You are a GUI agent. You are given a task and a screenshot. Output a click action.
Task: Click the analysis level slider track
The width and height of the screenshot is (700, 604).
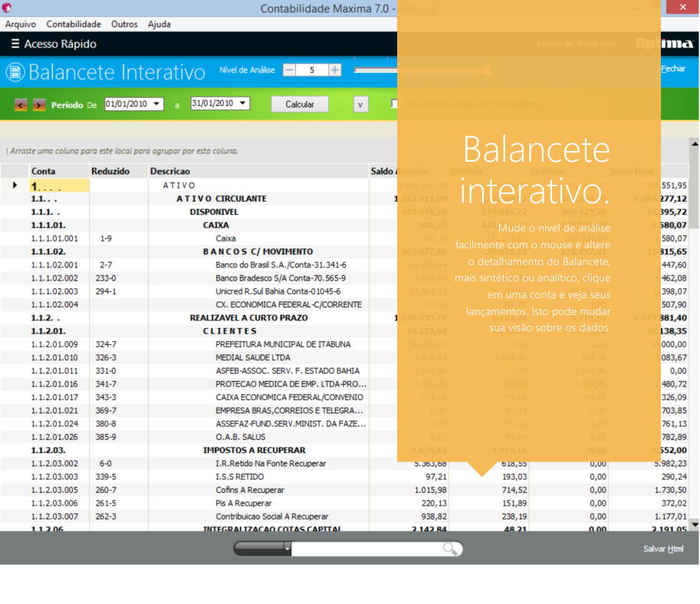tap(376, 71)
